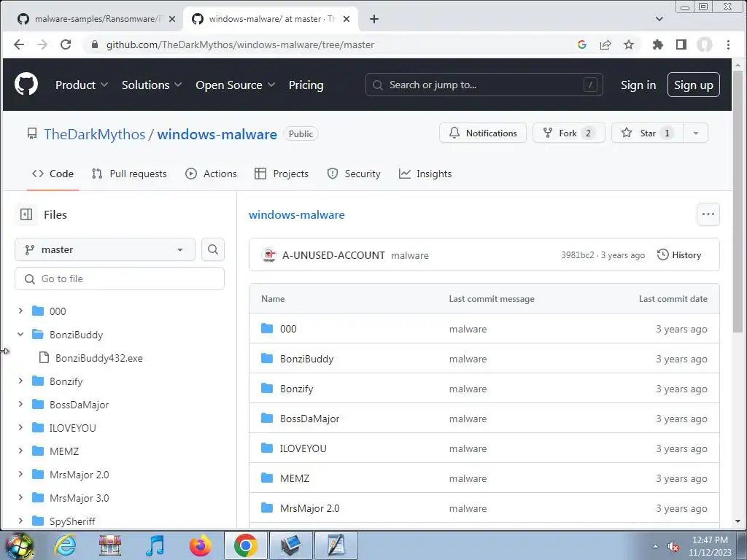Image resolution: width=747 pixels, height=560 pixels.
Task: Focus the Go to file field
Action: pos(120,279)
